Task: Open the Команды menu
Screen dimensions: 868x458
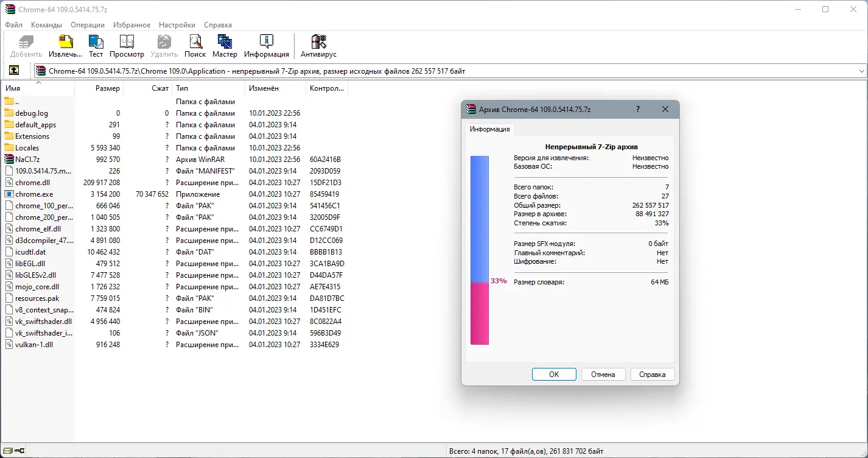Action: pos(46,25)
